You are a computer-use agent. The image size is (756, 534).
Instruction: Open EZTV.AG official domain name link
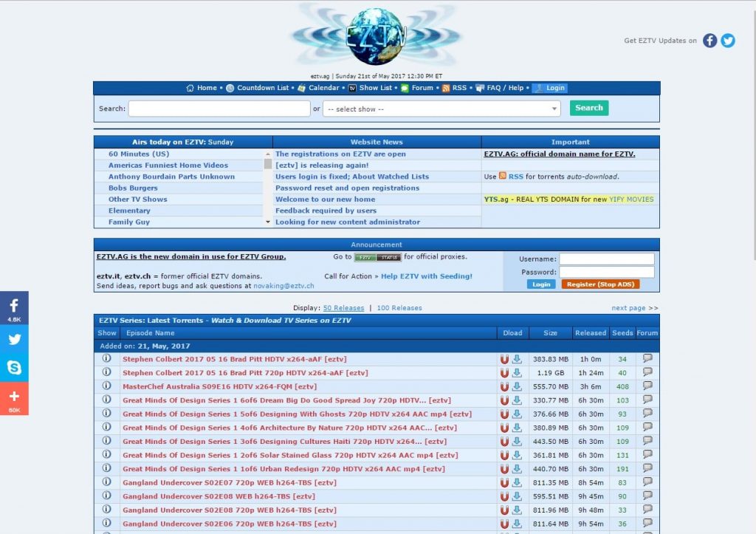click(x=560, y=154)
